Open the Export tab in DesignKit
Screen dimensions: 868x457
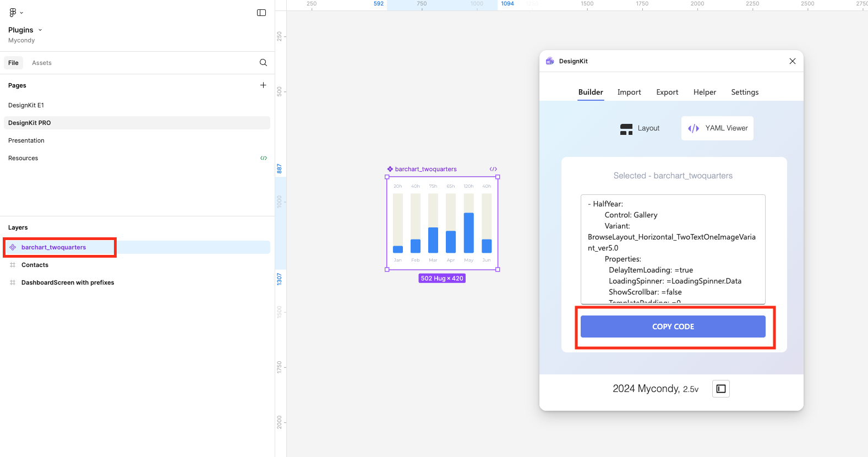(x=667, y=92)
